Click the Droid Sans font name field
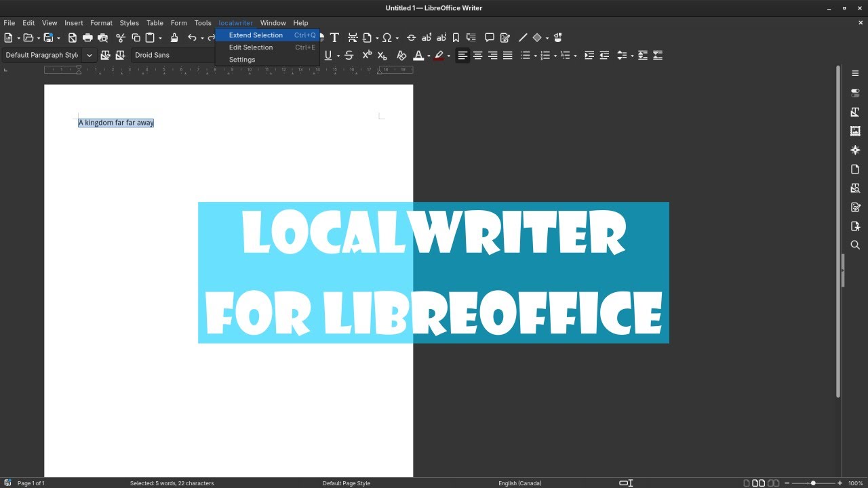The image size is (868, 488). click(x=173, y=56)
